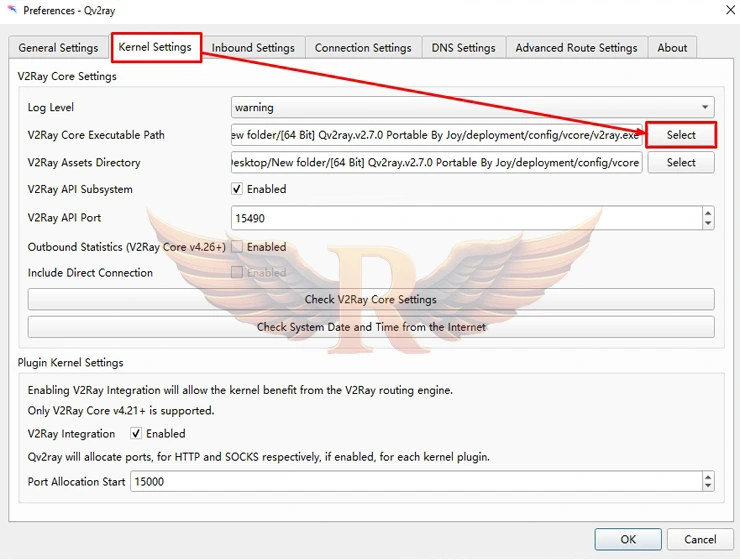Click Select for V2Ray Core Executable Path

click(680, 135)
